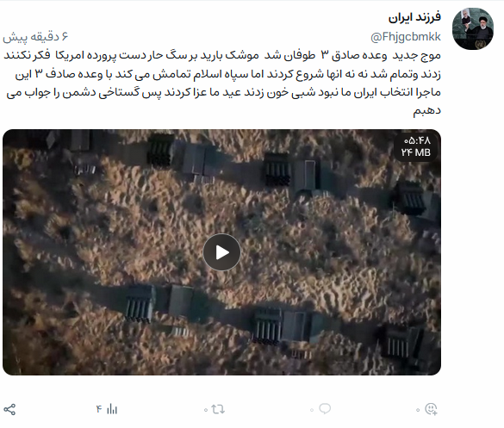Click the timestamp ۶ دقیقه پیش
504x428 pixels.
[35, 37]
